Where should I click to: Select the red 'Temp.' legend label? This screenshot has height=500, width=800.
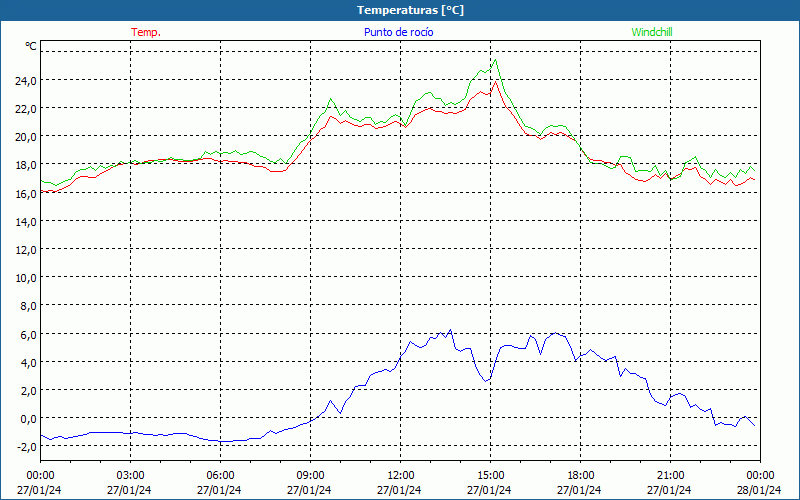tap(146, 32)
